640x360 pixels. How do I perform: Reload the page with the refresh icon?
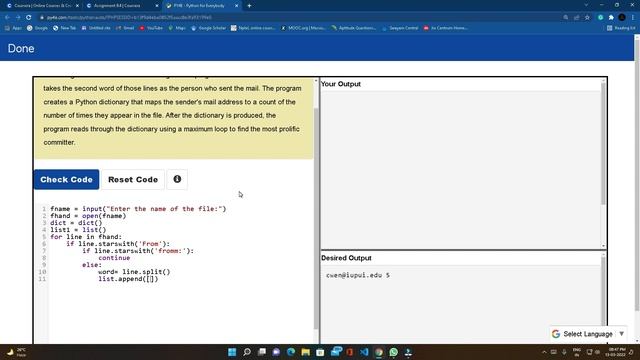29,18
